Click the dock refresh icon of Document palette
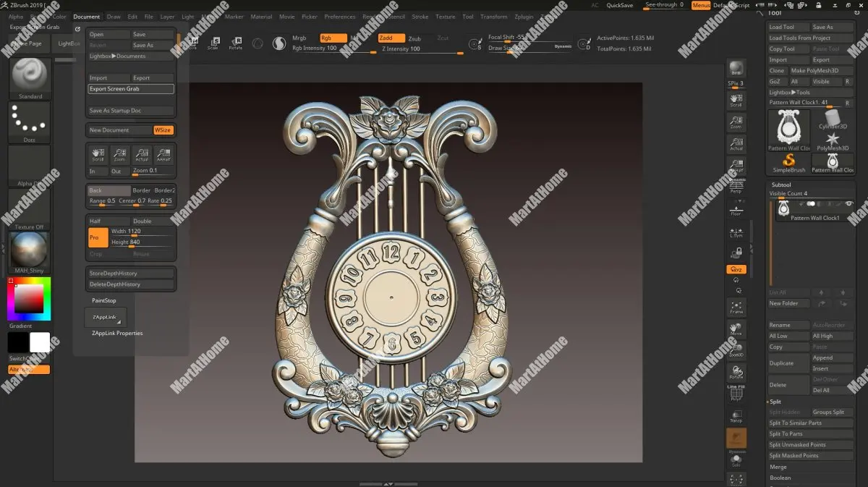This screenshot has height=487, width=868. (x=77, y=30)
